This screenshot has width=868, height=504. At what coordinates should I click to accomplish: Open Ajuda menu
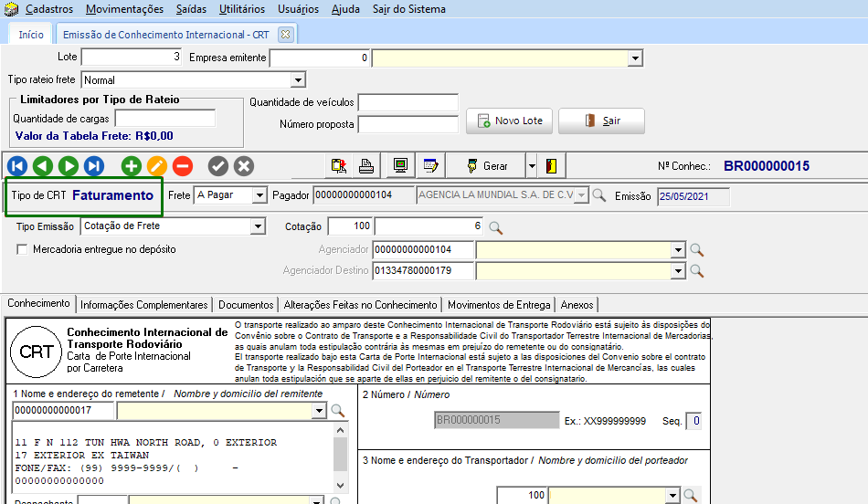345,9
